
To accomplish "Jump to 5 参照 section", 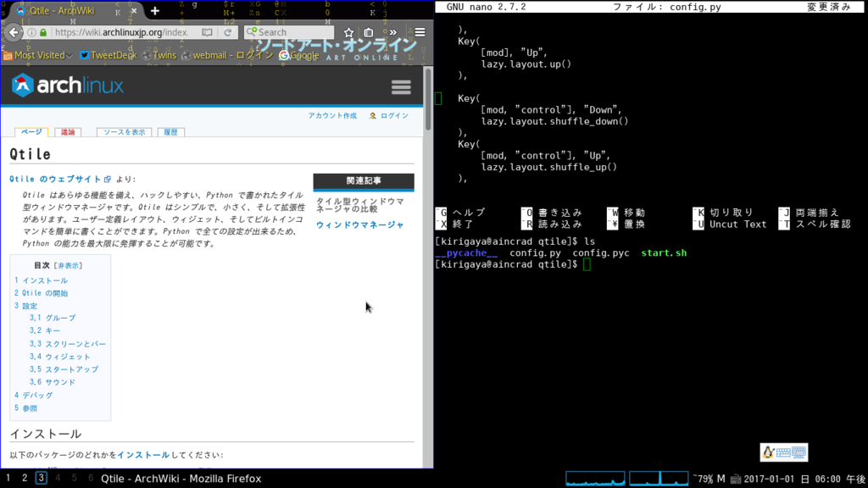I will (x=26, y=408).
